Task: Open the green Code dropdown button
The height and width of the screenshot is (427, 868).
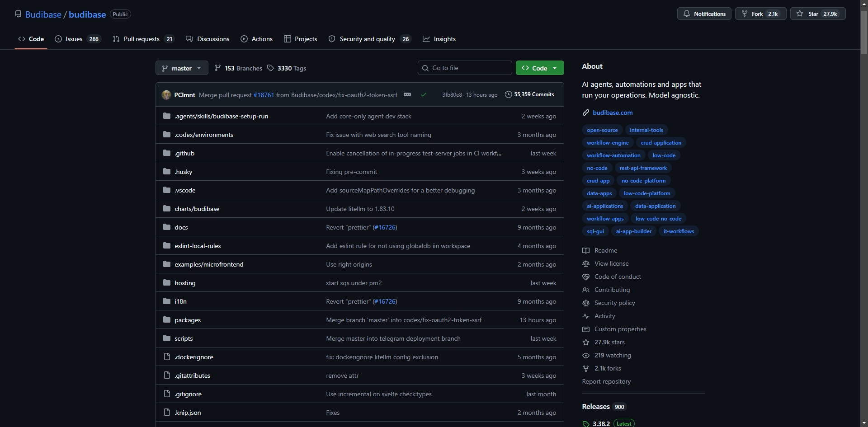Action: tap(540, 68)
